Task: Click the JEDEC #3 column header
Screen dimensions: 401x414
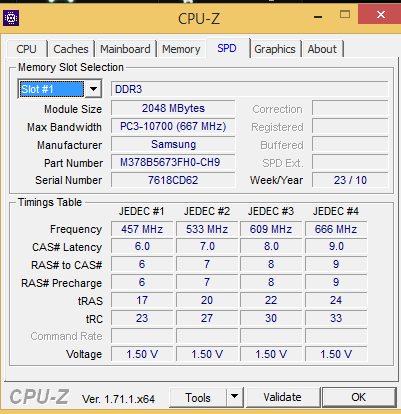Action: pos(271,211)
